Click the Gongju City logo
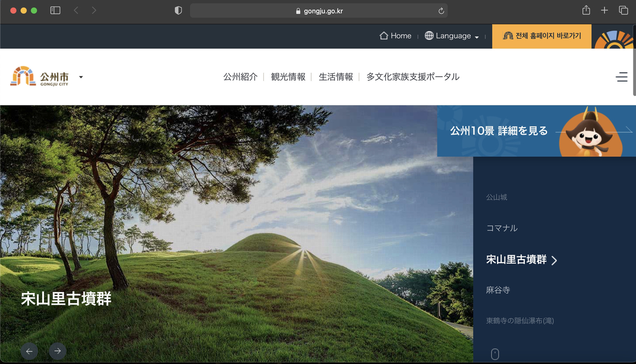The height and width of the screenshot is (364, 636). 40,77
